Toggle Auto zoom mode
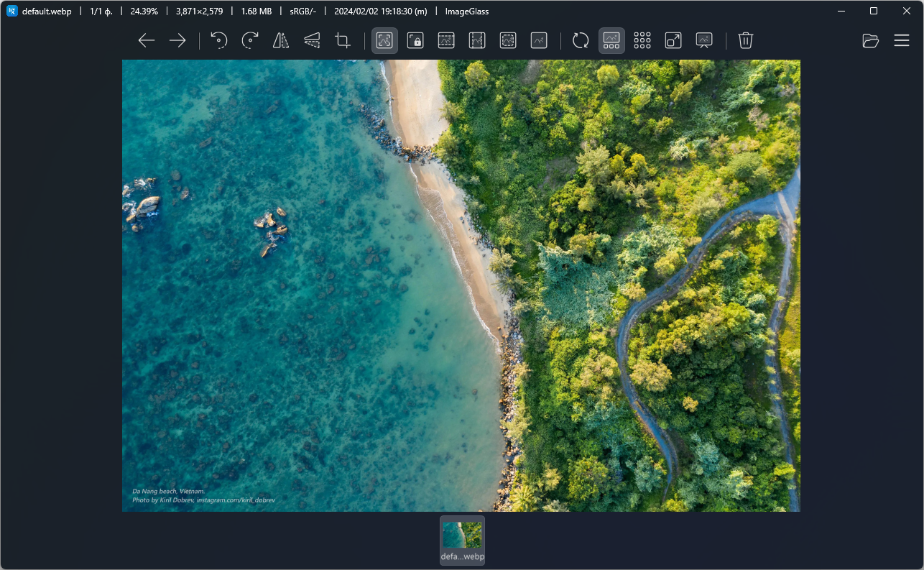The height and width of the screenshot is (570, 924). (x=384, y=41)
